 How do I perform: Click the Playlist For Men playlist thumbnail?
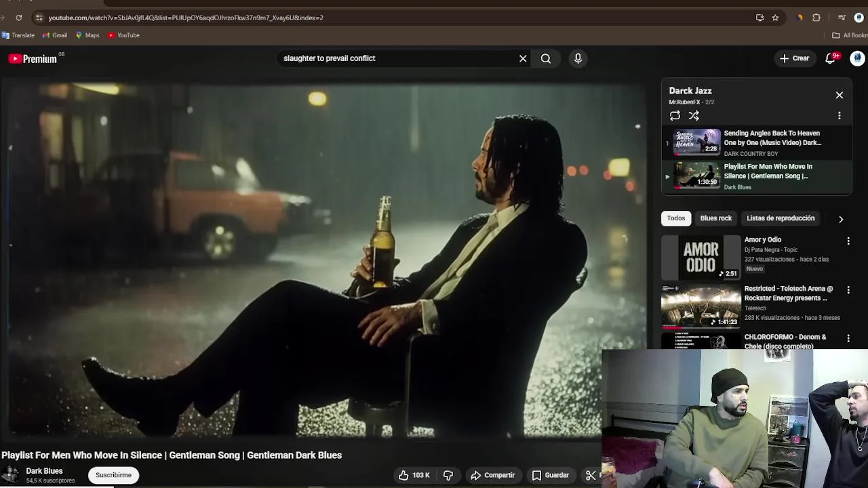point(696,174)
